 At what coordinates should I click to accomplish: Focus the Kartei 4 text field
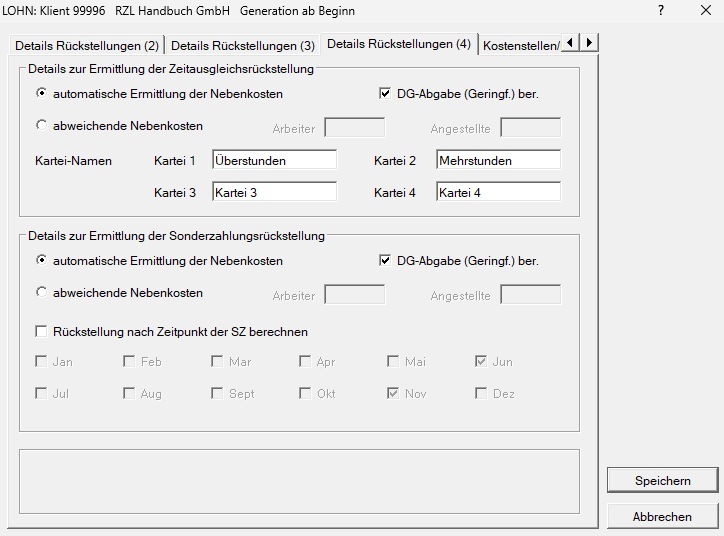pos(498,192)
